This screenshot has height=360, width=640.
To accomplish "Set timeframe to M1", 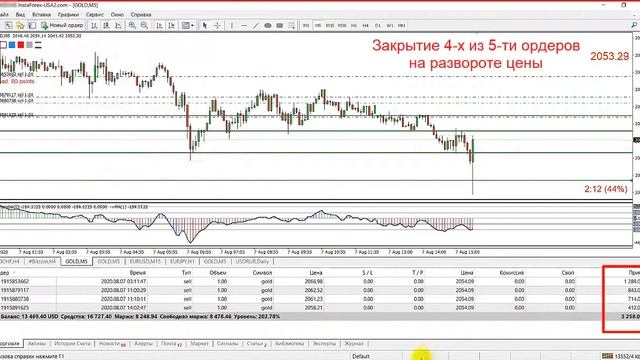I will [306, 25].
